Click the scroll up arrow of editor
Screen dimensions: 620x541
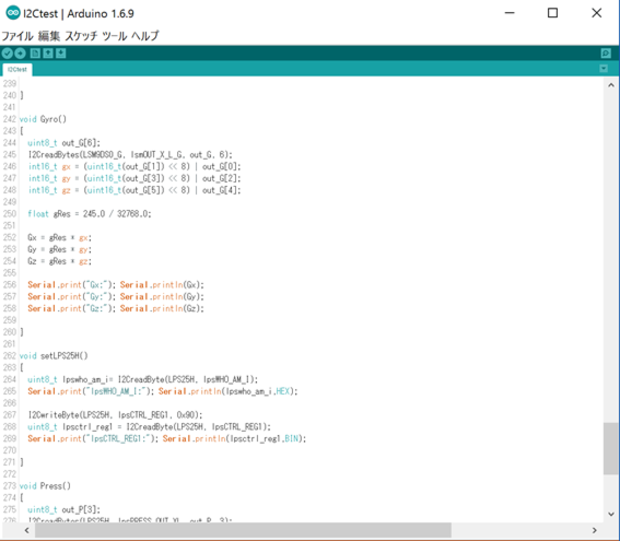coord(610,86)
